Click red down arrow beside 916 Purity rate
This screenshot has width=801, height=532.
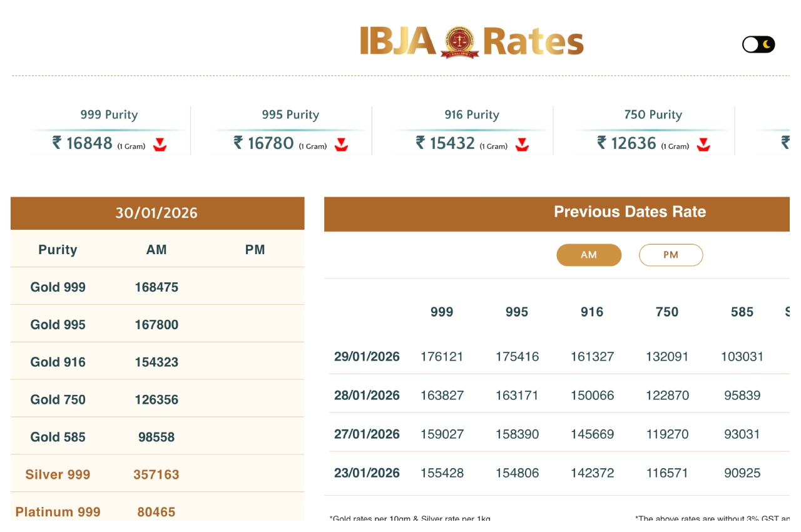522,145
